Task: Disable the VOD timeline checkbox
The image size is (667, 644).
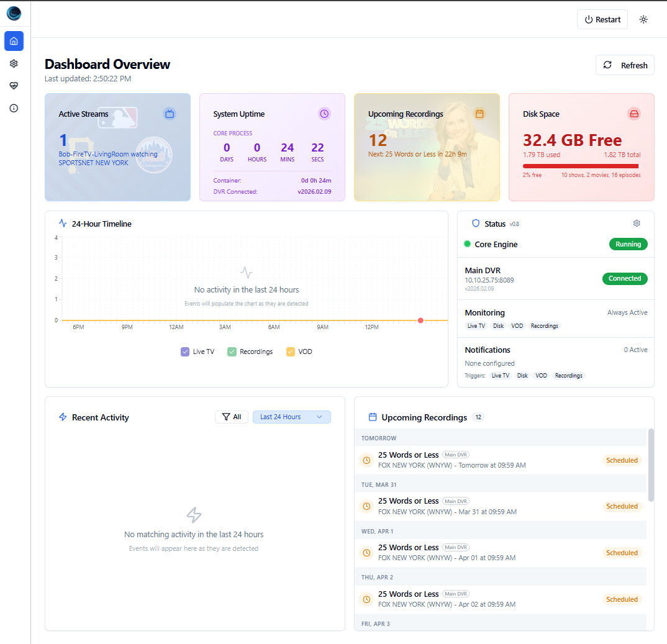Action: click(290, 351)
